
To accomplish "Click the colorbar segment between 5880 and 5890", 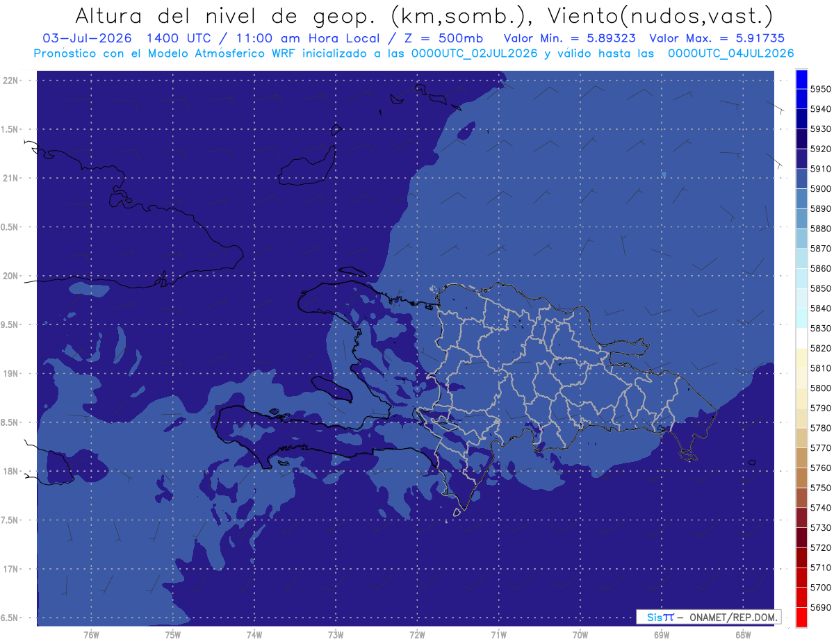I will [x=801, y=219].
